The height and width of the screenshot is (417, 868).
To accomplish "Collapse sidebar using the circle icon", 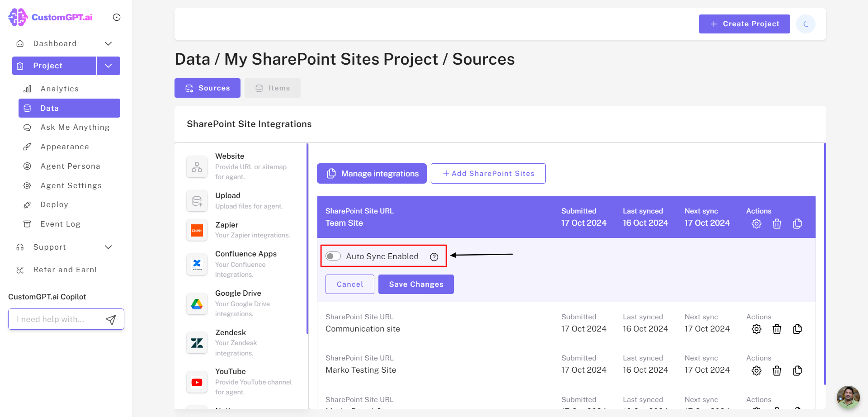I will 117,17.
